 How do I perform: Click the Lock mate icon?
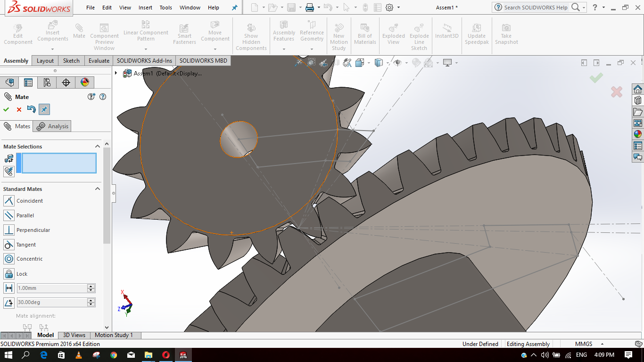[9, 274]
